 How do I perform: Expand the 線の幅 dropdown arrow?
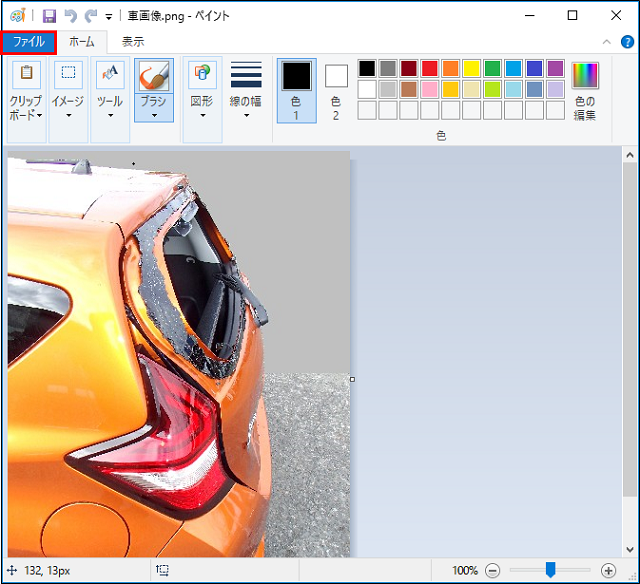246,115
